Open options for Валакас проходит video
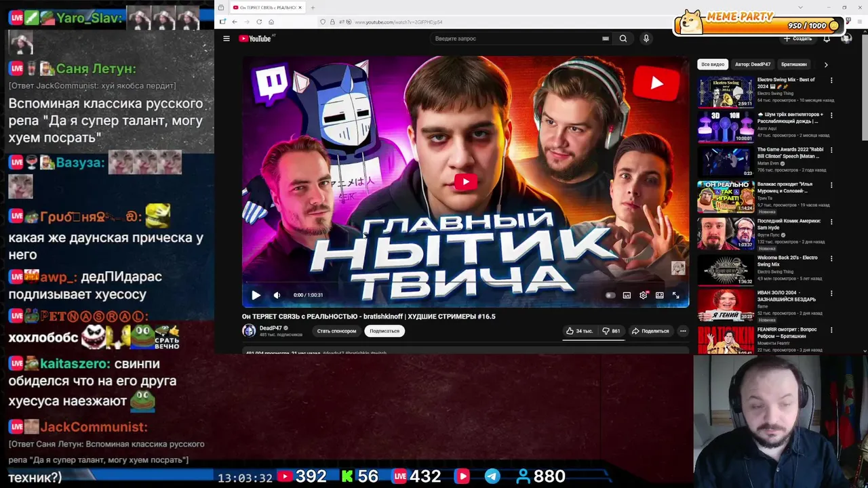This screenshot has width=868, height=488. (831, 185)
